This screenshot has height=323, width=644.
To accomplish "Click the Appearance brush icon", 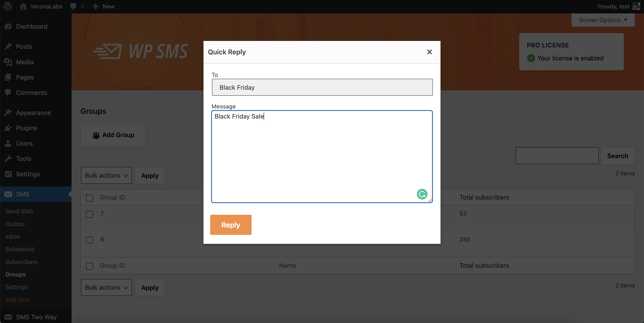I will pyautogui.click(x=8, y=113).
